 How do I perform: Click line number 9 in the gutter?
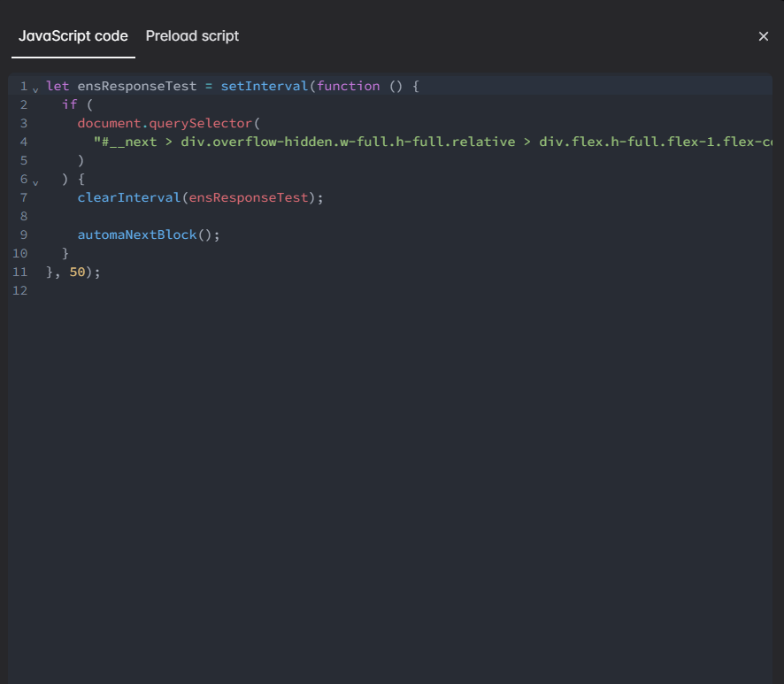[x=23, y=234]
